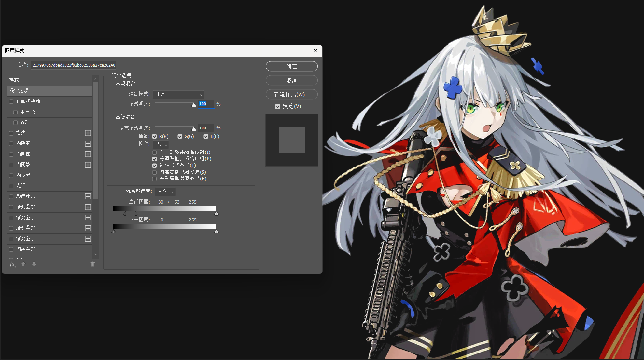Select the Styles (样式) list item
644x360 pixels.
pos(49,80)
